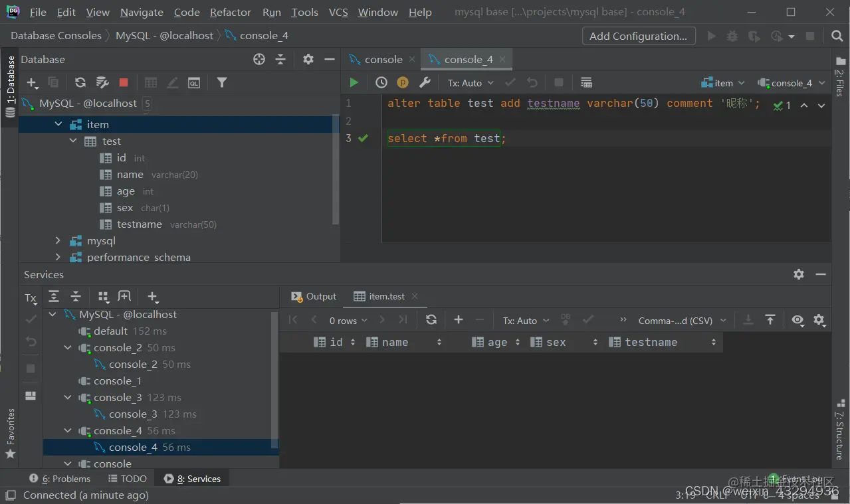Click the red Stop icon in Database toolbar

coord(124,82)
